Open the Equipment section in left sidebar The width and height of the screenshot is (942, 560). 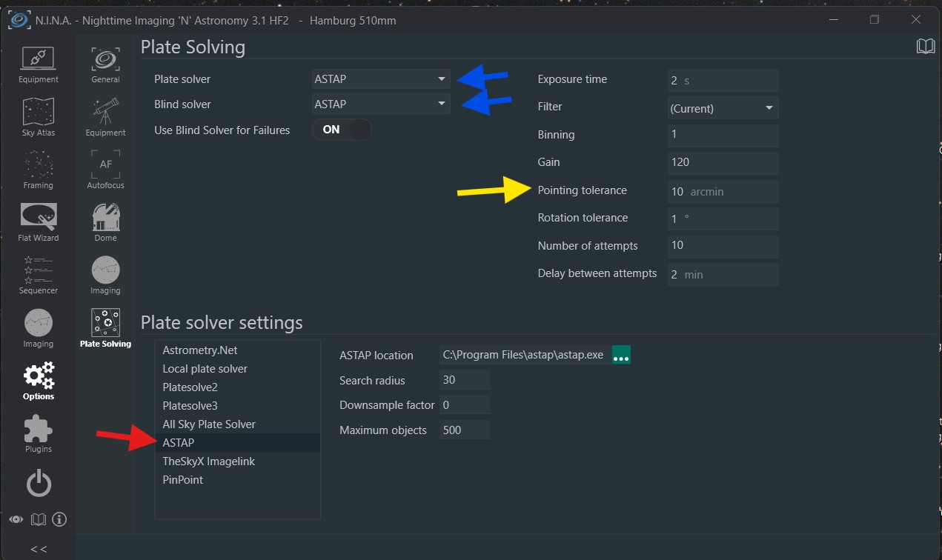pyautogui.click(x=39, y=64)
